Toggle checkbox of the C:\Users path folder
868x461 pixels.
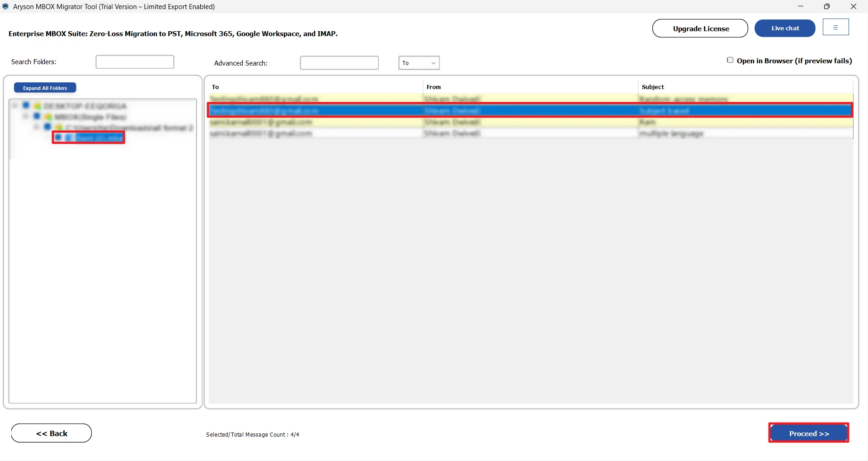pyautogui.click(x=47, y=127)
